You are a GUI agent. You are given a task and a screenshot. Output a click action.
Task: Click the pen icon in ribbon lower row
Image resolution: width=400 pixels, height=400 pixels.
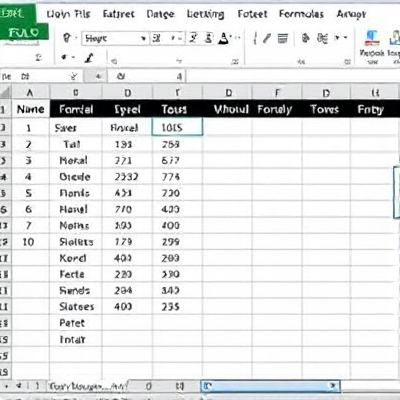[x=89, y=58]
